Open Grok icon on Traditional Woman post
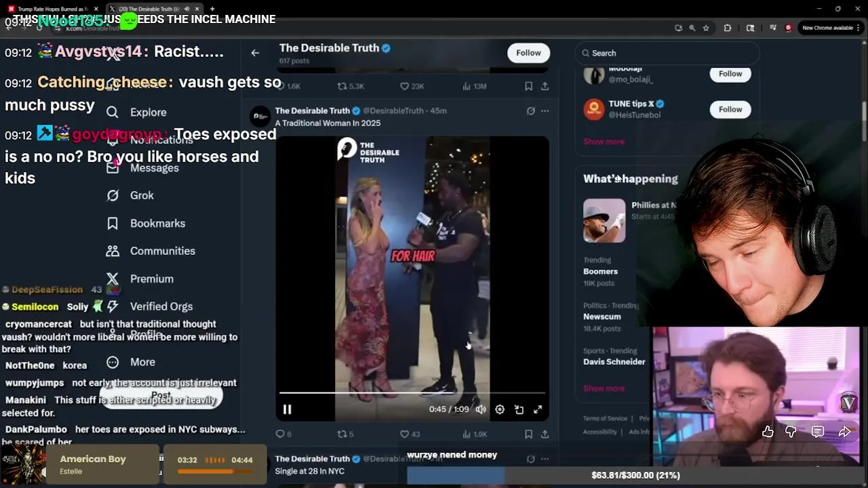The width and height of the screenshot is (868, 488). (x=531, y=110)
